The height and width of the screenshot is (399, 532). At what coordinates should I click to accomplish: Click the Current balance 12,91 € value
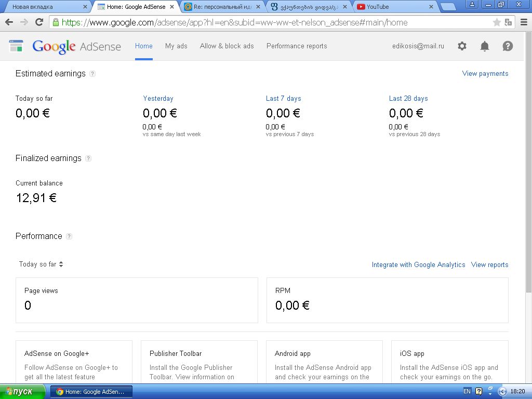(36, 198)
